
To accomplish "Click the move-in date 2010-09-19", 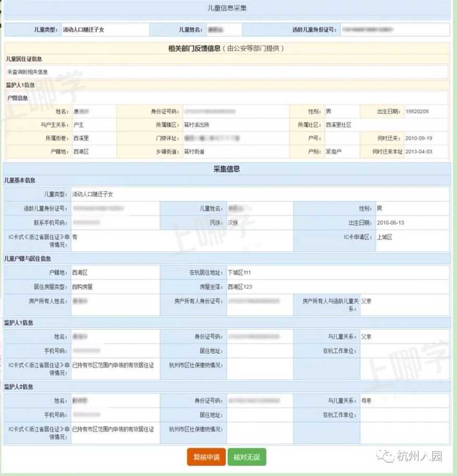I will tap(419, 138).
